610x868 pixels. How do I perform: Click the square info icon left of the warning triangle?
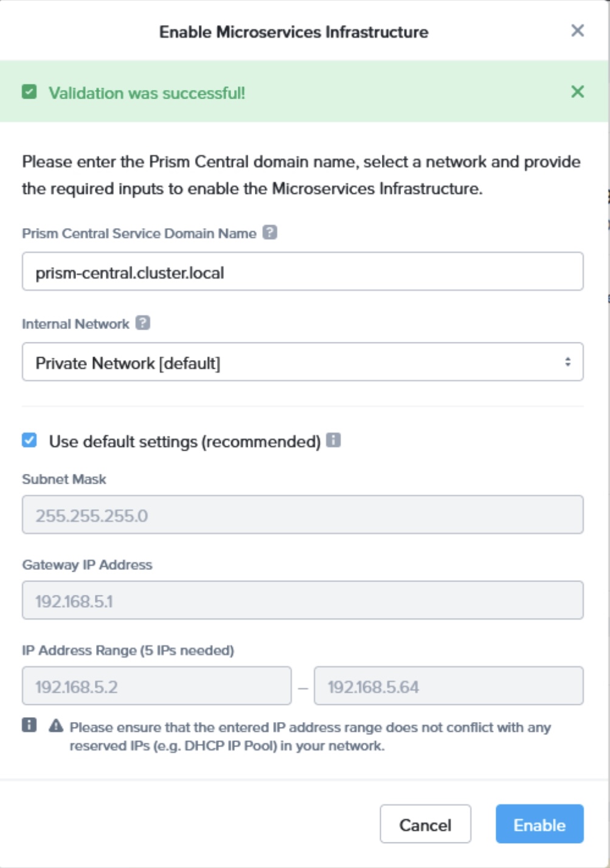29,725
